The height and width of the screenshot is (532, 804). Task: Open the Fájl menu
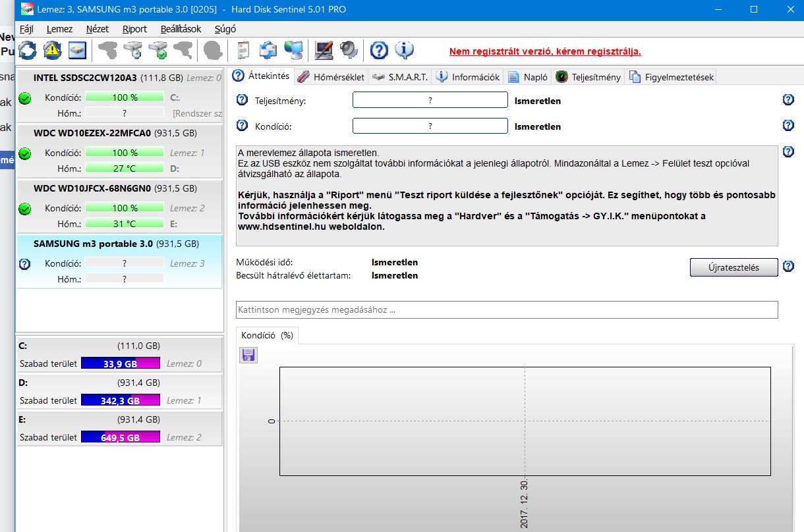click(27, 29)
